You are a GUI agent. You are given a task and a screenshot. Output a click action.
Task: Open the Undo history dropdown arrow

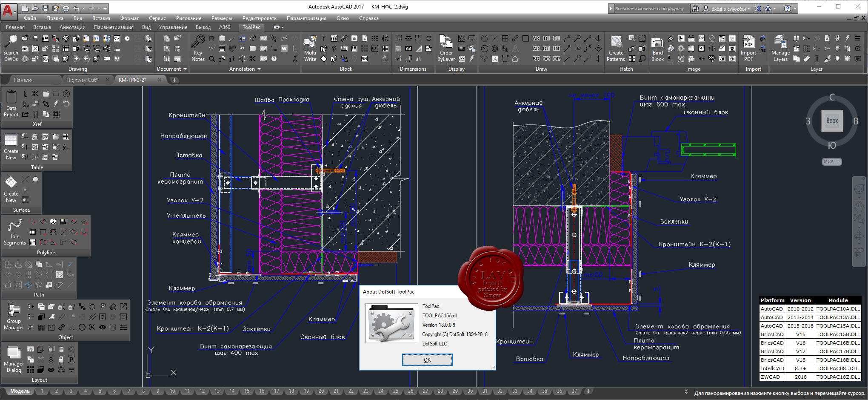83,8
